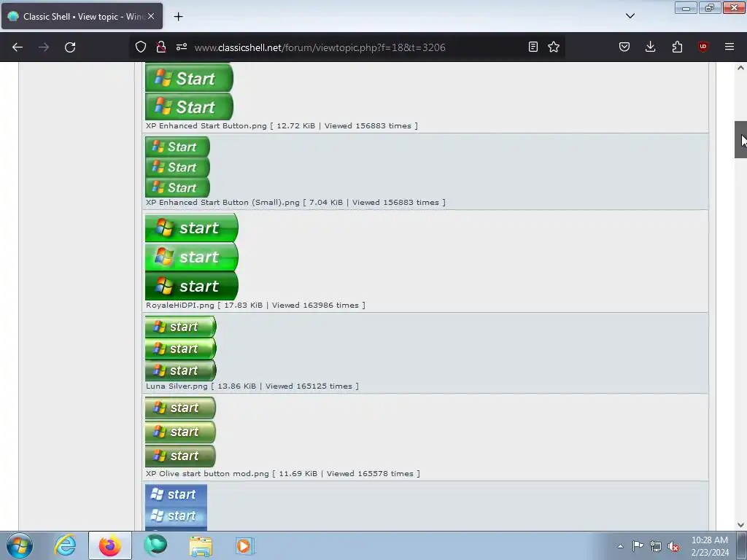Open Classic Shell taskbar icon
Viewport: 747px width, 560px height.
point(155,545)
